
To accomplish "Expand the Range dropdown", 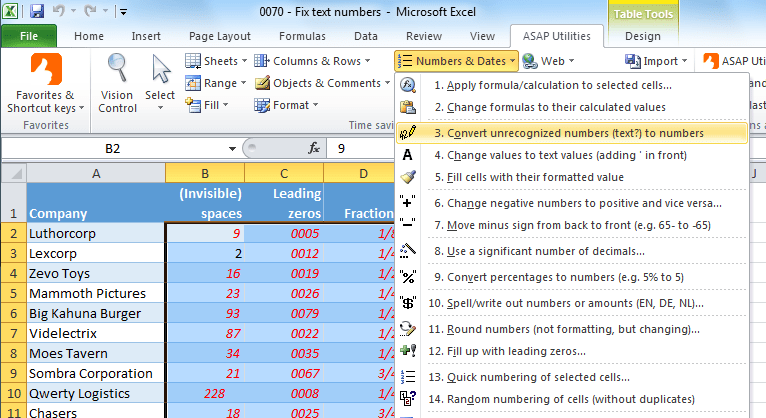I will click(x=215, y=83).
